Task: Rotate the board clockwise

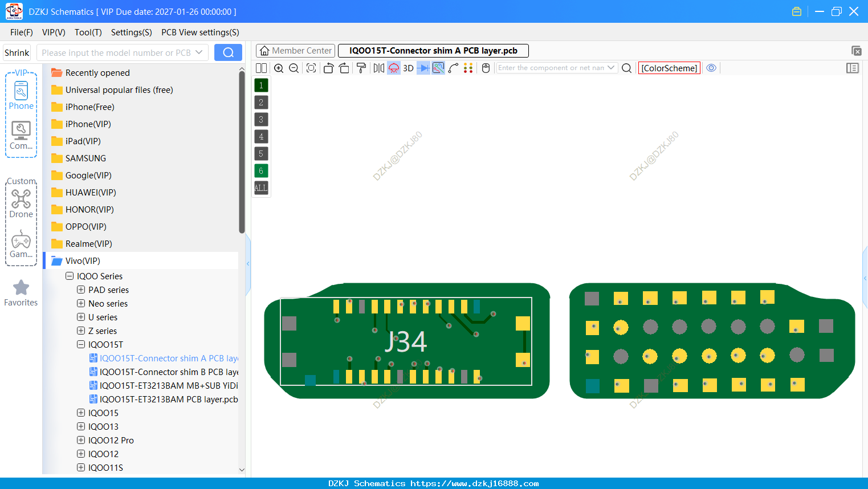Action: click(344, 68)
